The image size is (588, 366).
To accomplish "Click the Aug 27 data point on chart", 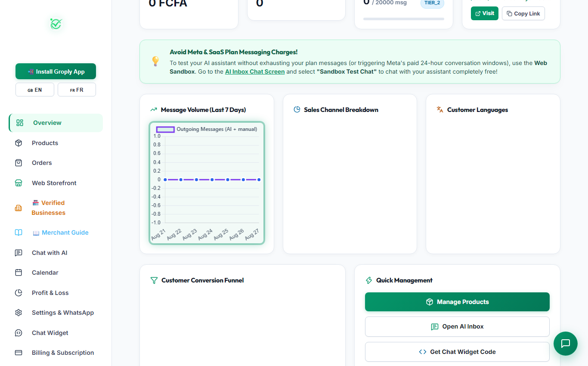I will click(x=259, y=180).
